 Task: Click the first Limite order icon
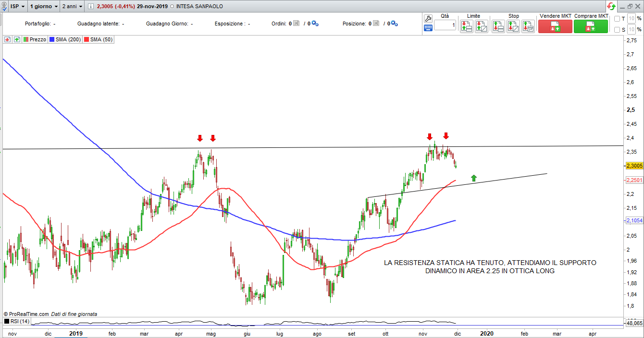(466, 26)
